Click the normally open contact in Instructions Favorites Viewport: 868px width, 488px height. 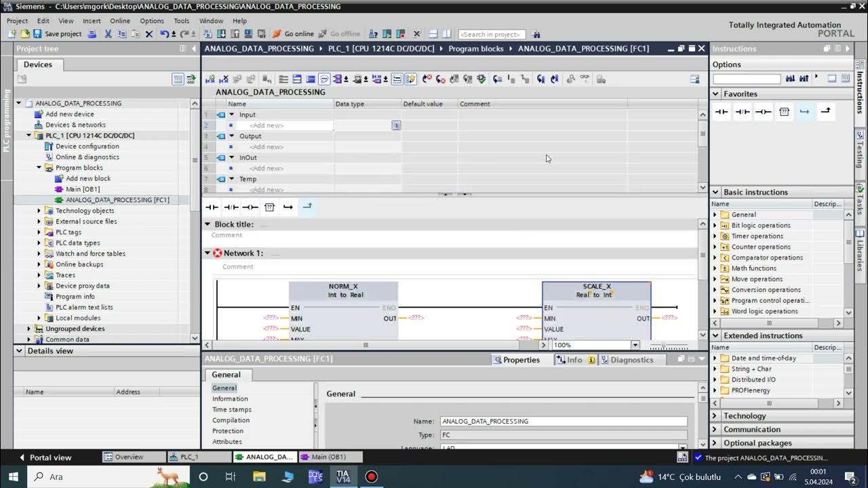722,112
